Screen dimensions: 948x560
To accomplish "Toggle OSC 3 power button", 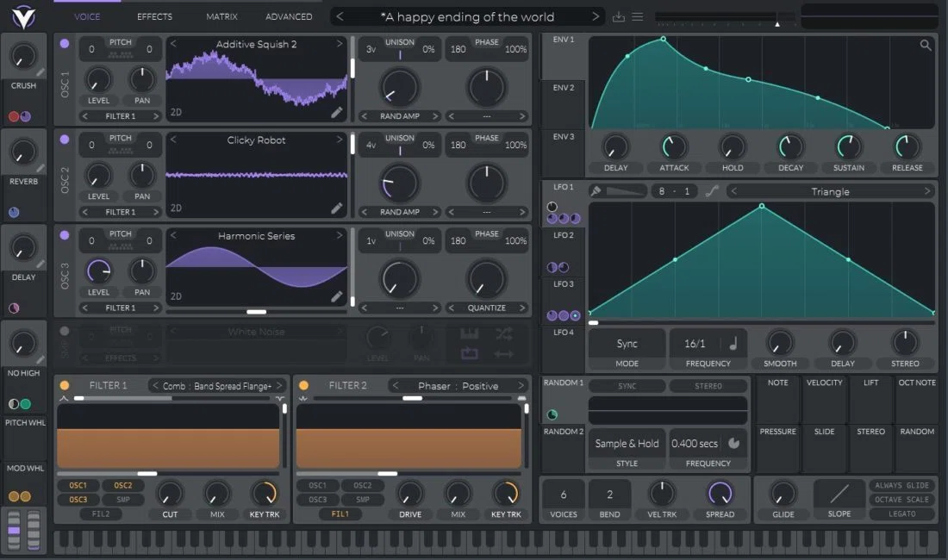I will pyautogui.click(x=64, y=235).
